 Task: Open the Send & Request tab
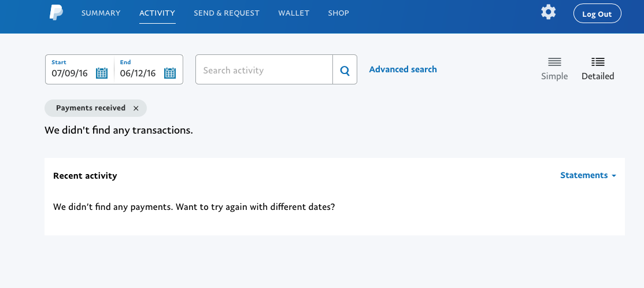click(227, 13)
